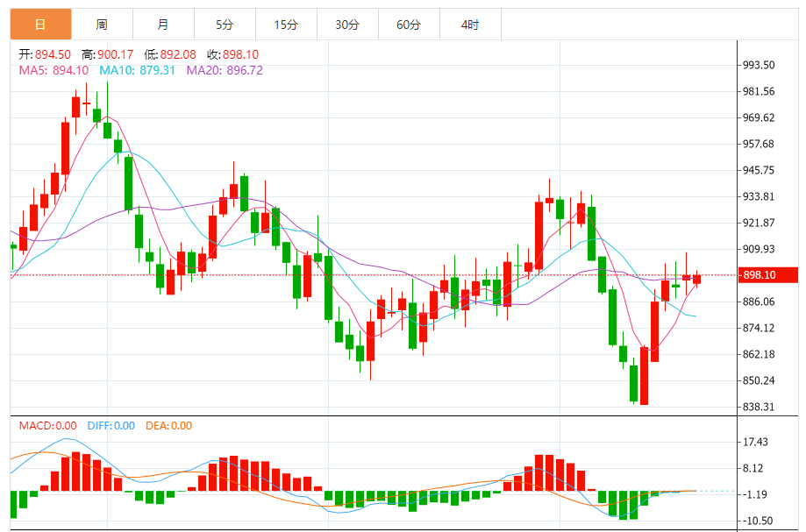Click the MA20: 896.72 legend label

pos(225,70)
